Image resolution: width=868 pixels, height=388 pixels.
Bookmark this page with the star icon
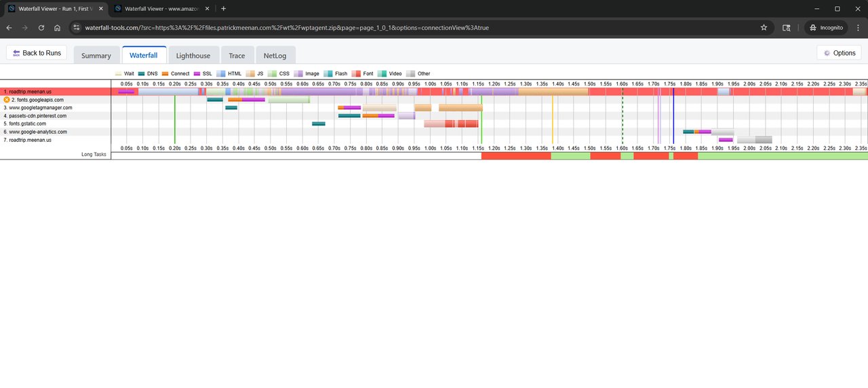(764, 28)
